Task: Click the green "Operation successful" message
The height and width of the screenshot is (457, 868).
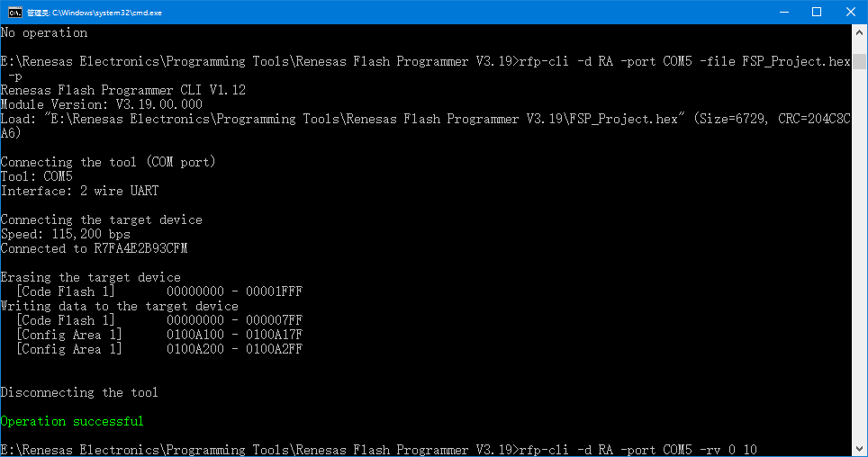Action: [x=72, y=421]
